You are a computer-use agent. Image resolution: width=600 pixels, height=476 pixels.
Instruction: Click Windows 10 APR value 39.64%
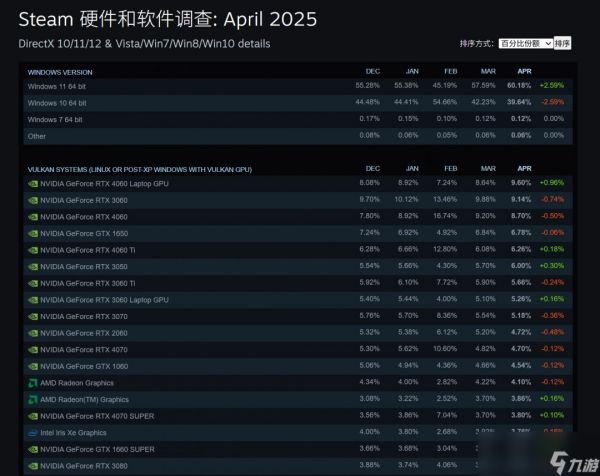pos(519,102)
